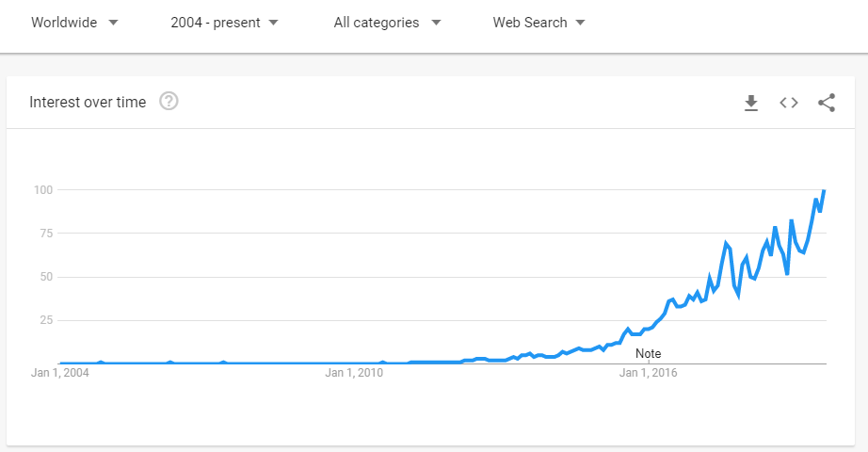Click the Web Search filter text
The height and width of the screenshot is (452, 868).
(530, 23)
